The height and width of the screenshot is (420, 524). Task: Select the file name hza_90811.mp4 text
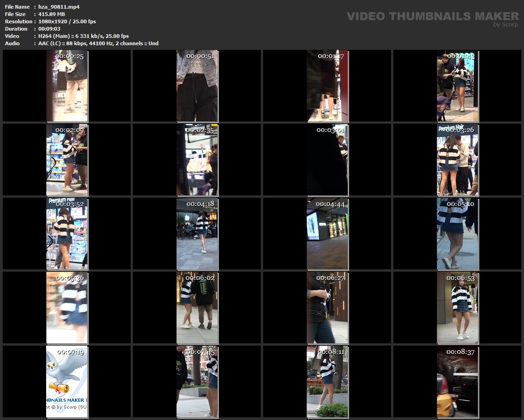pos(58,7)
